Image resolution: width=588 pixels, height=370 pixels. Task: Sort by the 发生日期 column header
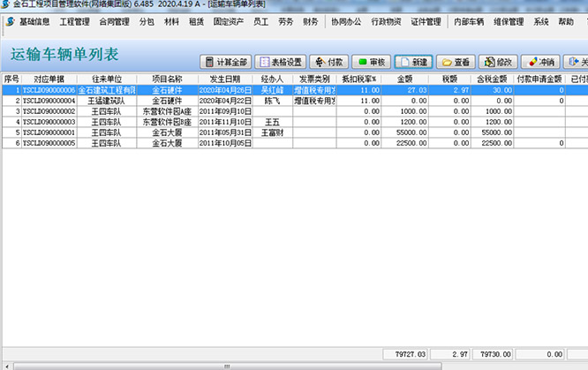[225, 79]
